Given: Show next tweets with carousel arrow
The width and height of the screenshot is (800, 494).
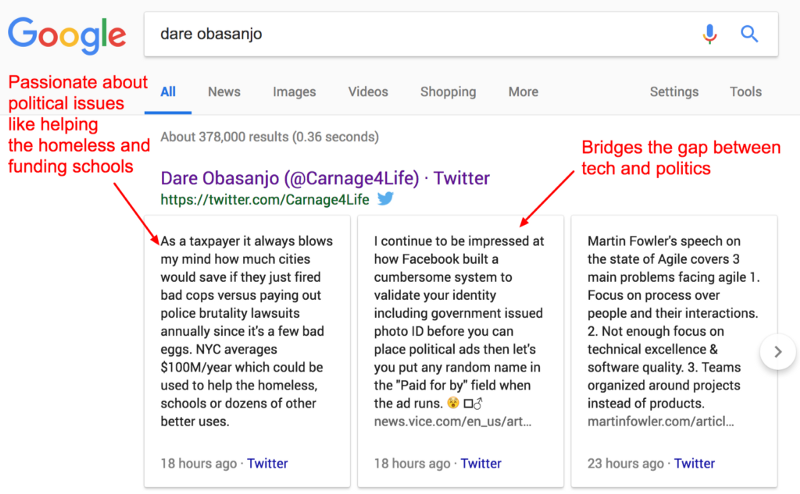Looking at the screenshot, I should [x=778, y=352].
